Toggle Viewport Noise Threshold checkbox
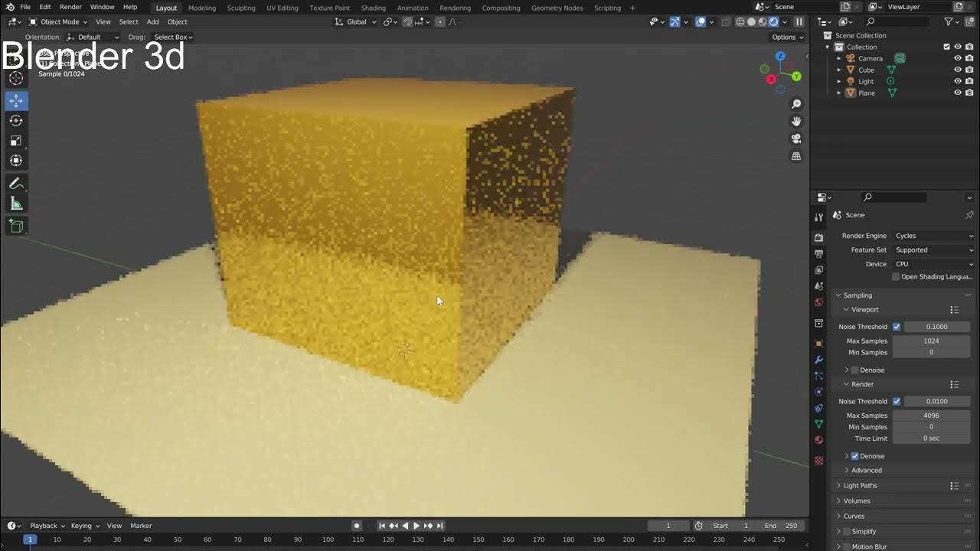 (897, 327)
